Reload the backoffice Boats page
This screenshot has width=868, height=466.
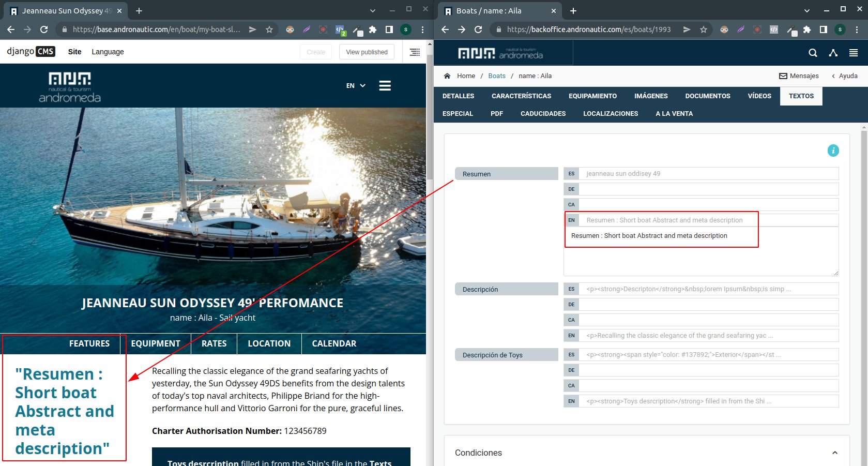click(x=478, y=29)
